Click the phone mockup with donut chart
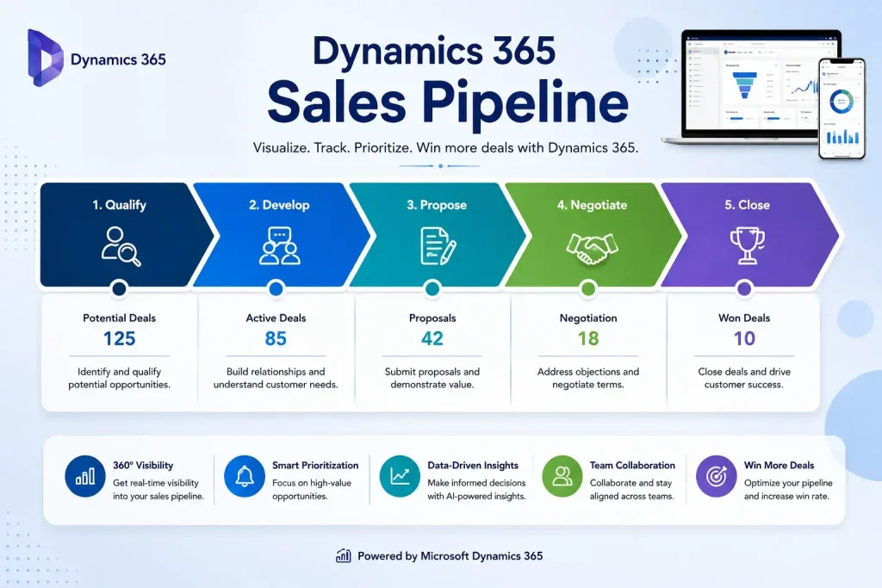 (x=842, y=108)
